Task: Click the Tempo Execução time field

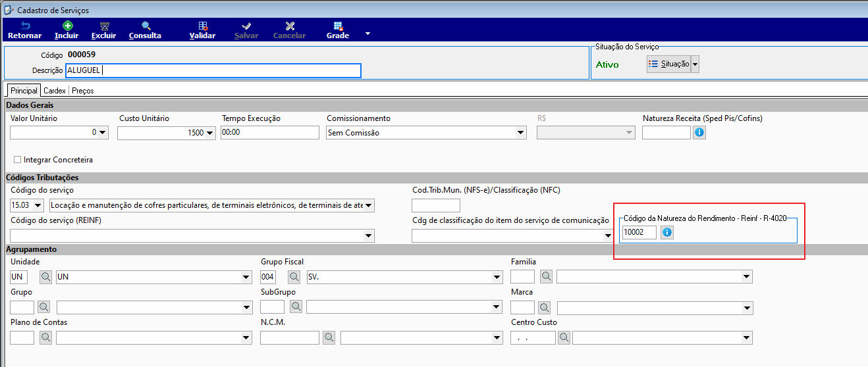Action: 270,132
